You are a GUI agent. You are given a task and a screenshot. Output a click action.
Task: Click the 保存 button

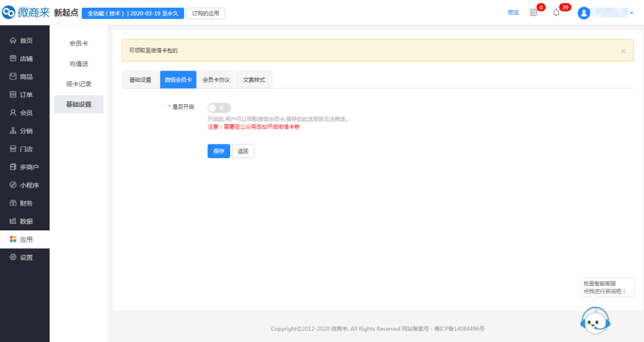pyautogui.click(x=218, y=151)
